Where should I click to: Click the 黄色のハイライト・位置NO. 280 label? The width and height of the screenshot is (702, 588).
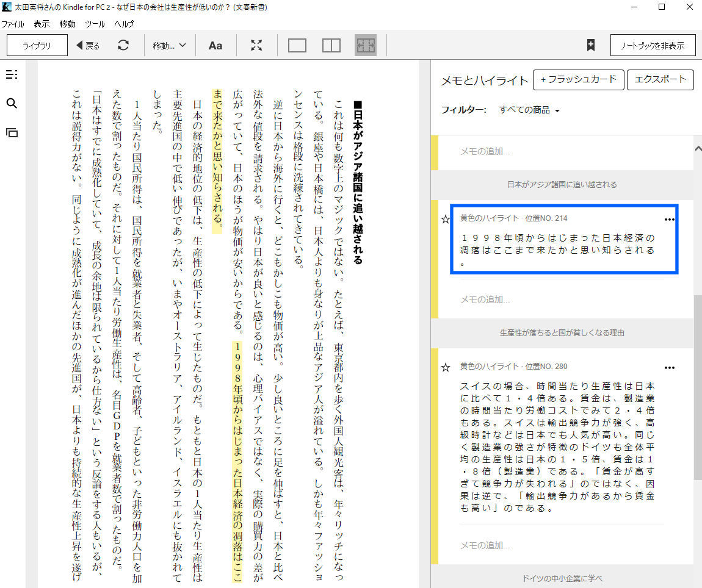click(x=513, y=366)
